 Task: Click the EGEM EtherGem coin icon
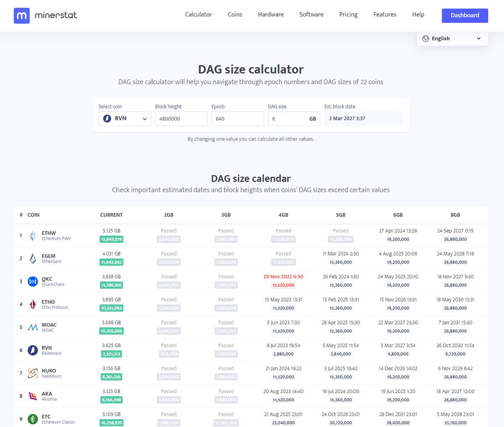point(33,258)
